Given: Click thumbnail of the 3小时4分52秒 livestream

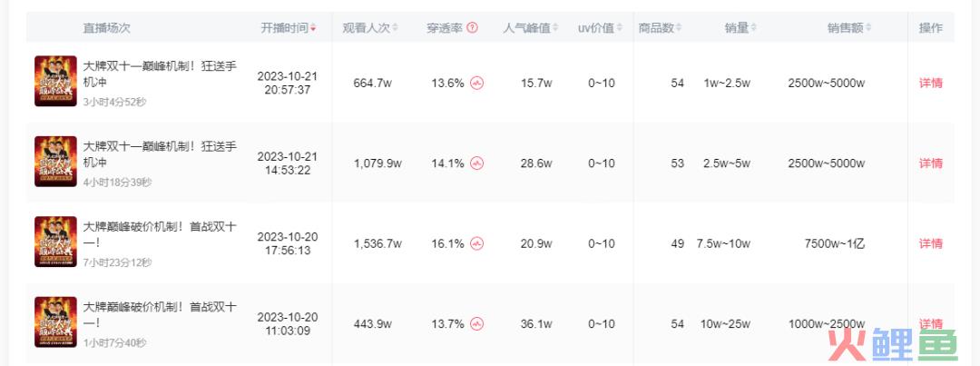Looking at the screenshot, I should (55, 82).
